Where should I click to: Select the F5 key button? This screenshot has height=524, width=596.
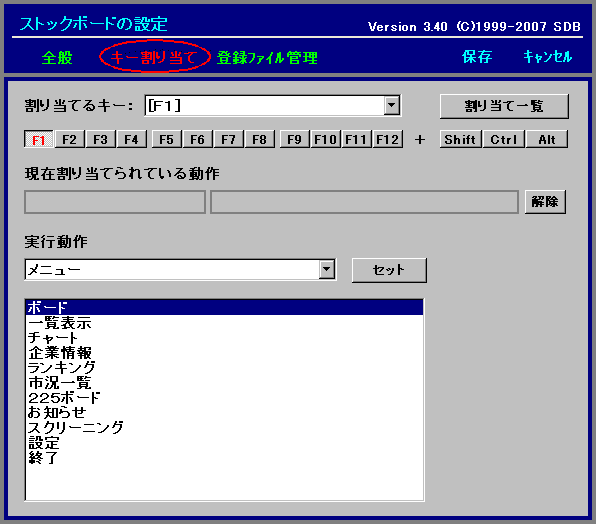tap(166, 139)
